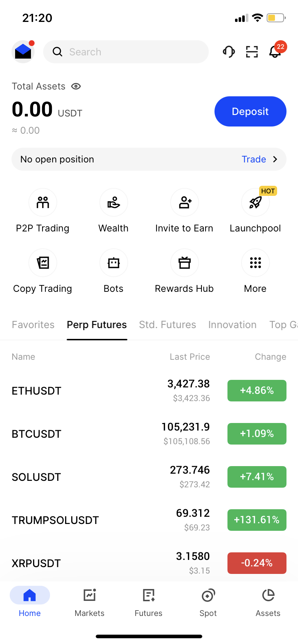The width and height of the screenshot is (298, 644).
Task: Open customer support headset icon
Action: [x=229, y=52]
